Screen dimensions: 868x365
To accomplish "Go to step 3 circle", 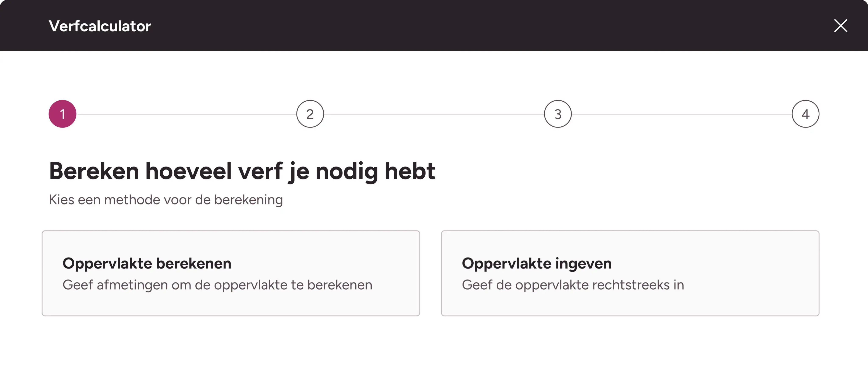I will (x=558, y=114).
